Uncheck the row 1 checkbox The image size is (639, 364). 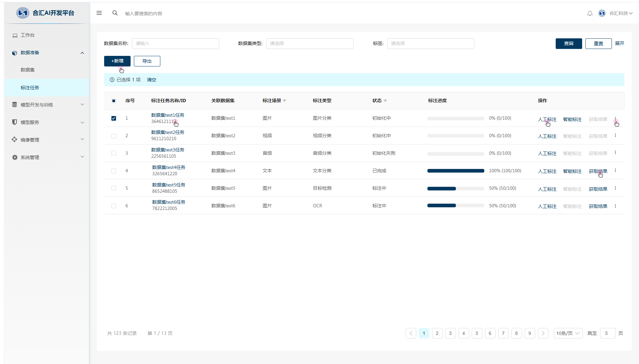click(114, 118)
